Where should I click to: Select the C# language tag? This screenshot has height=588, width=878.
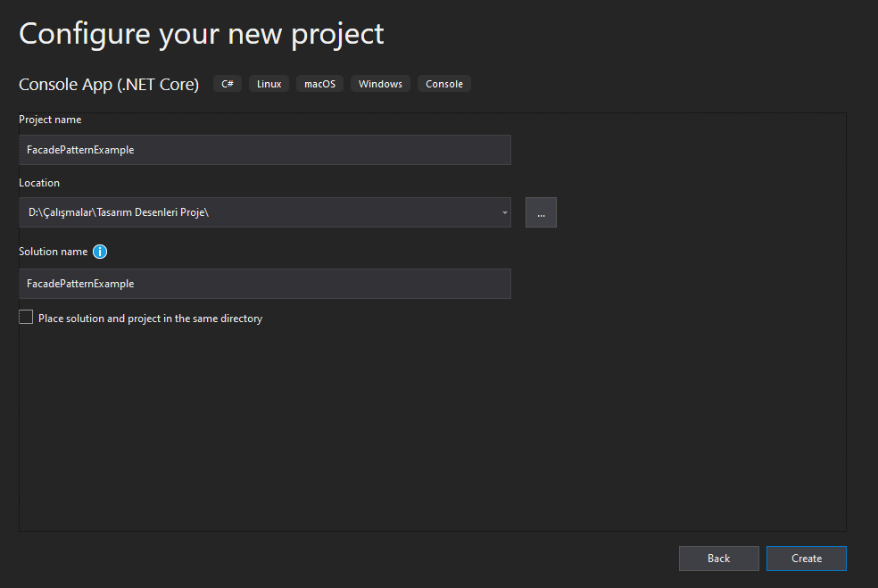point(228,84)
